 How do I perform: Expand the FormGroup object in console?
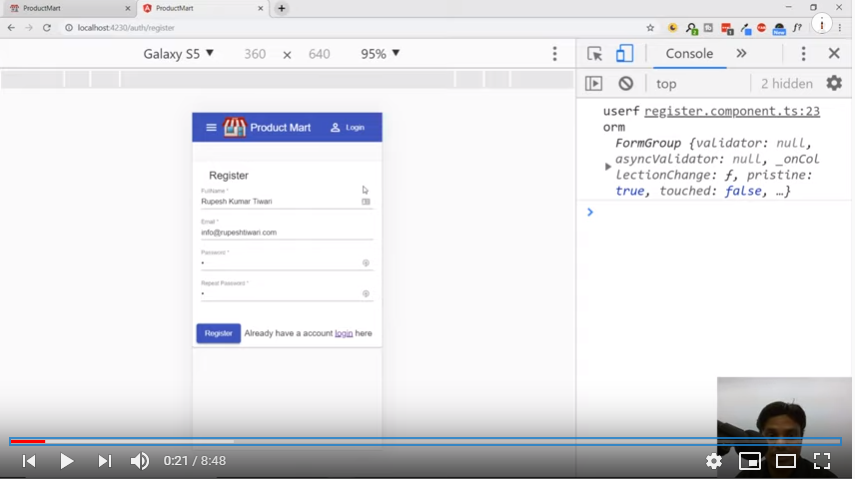point(608,167)
